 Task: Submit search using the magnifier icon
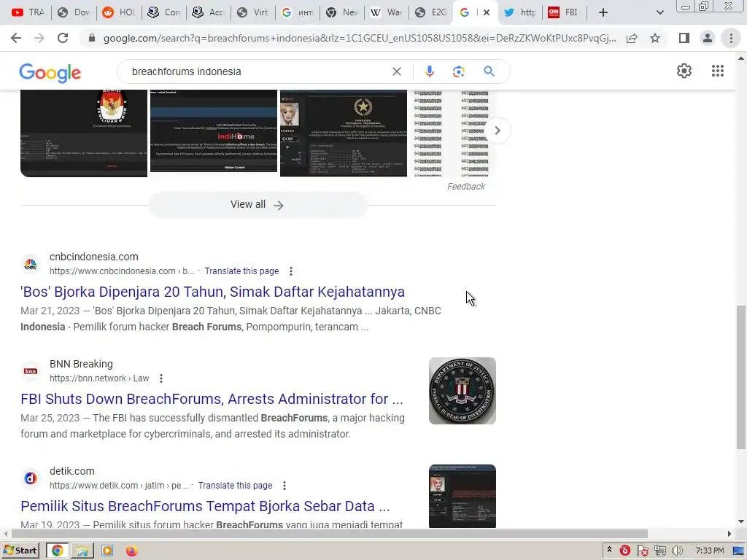tap(489, 71)
